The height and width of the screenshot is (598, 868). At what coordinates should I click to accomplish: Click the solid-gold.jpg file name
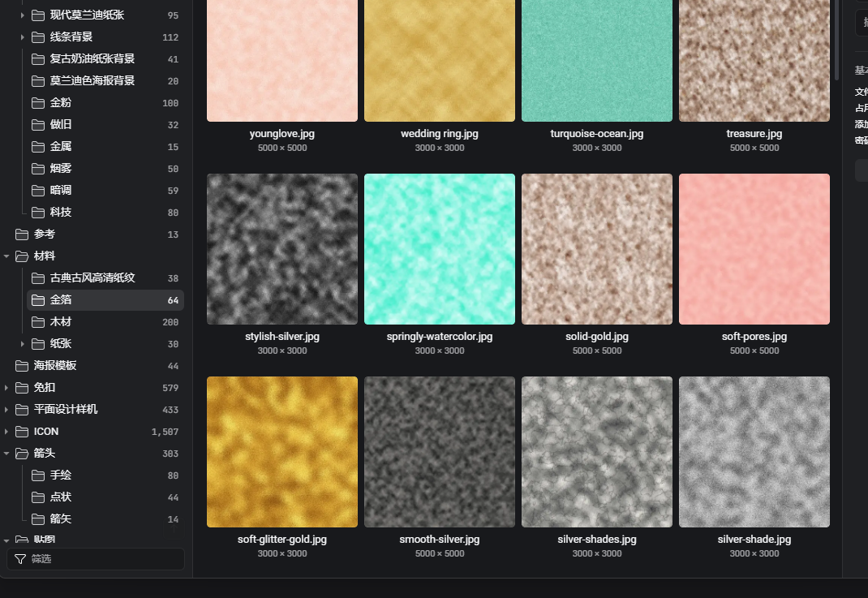(x=597, y=337)
